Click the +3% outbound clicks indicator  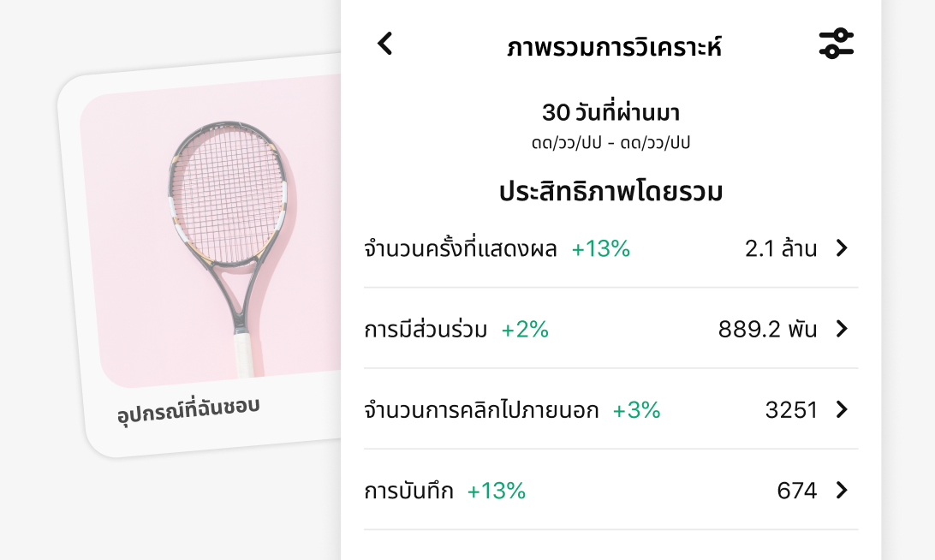point(636,410)
